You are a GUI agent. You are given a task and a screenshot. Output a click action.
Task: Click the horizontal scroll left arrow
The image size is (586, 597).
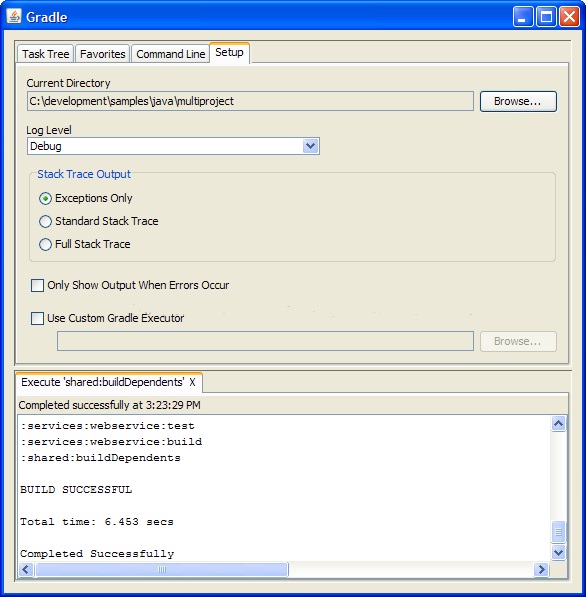pyautogui.click(x=26, y=570)
